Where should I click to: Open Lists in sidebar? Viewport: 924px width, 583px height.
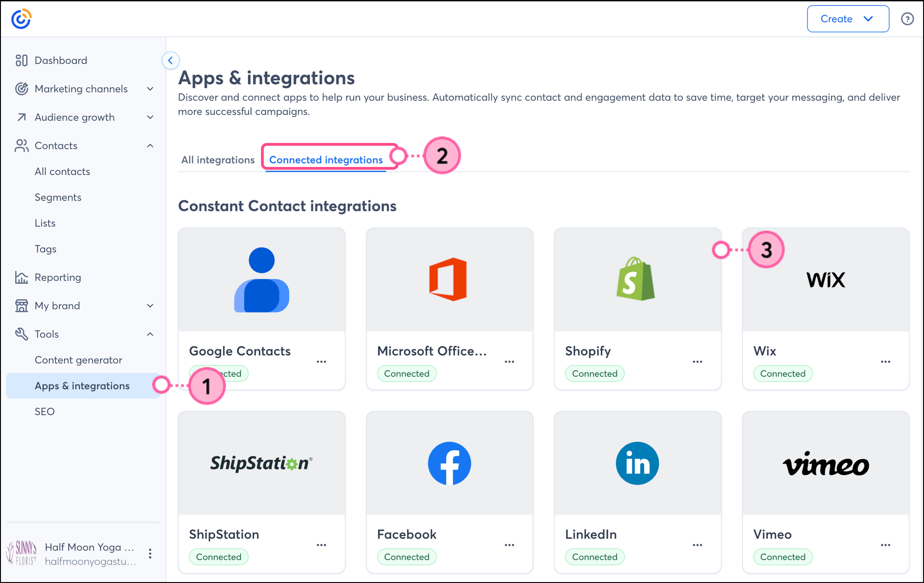[x=45, y=223]
